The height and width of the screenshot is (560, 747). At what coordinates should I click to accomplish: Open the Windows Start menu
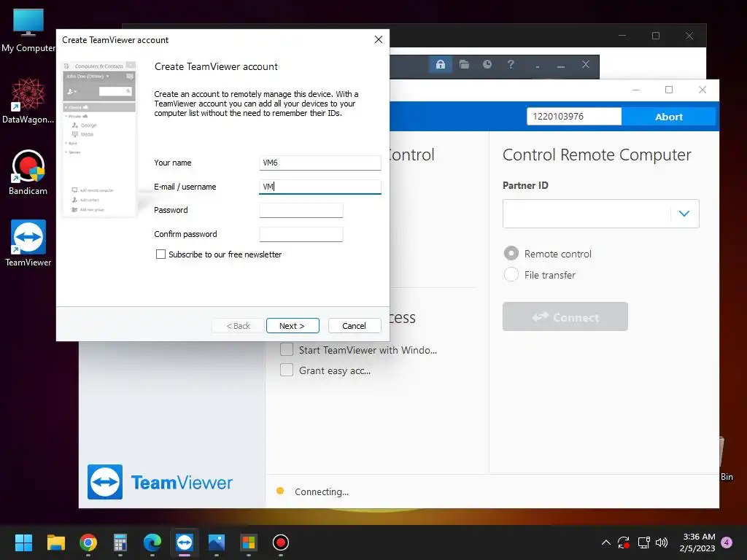click(23, 542)
